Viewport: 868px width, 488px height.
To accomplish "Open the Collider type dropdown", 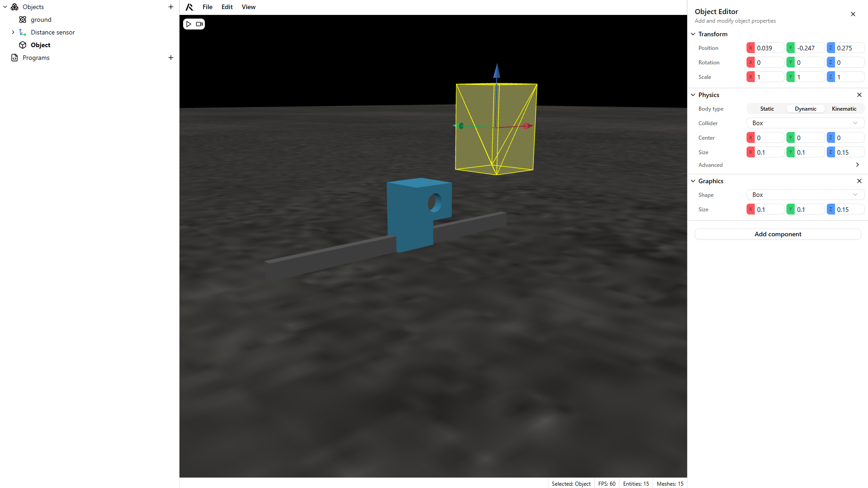I will [805, 123].
